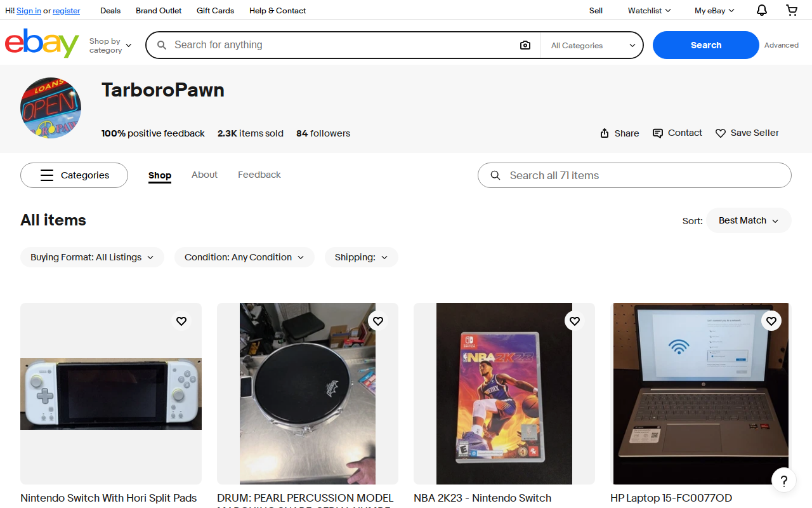The height and width of the screenshot is (508, 812).
Task: Add Nintendo Switch Hori Split Pads to watchlist
Action: tap(181, 321)
